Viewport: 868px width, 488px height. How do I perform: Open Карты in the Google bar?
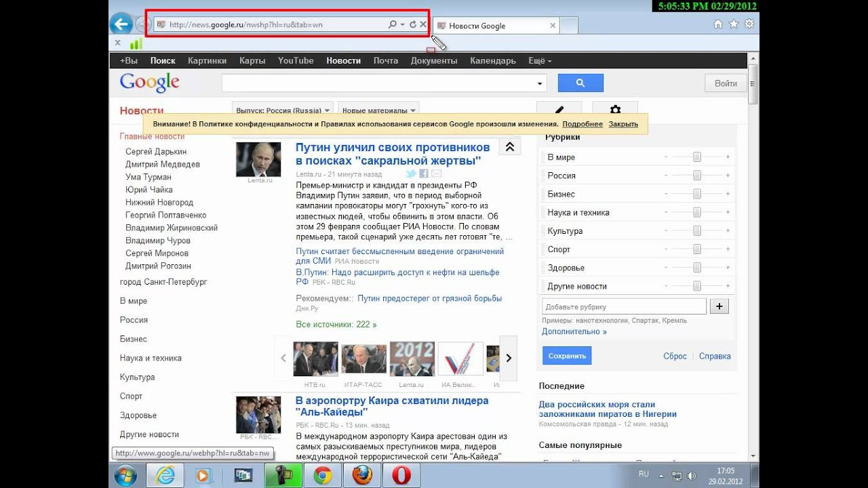coord(252,60)
